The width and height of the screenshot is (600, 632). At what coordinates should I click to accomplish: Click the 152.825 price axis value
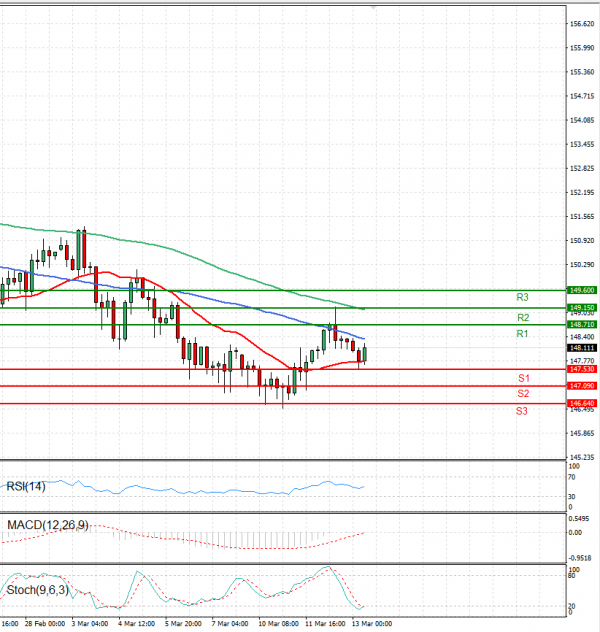pos(582,168)
